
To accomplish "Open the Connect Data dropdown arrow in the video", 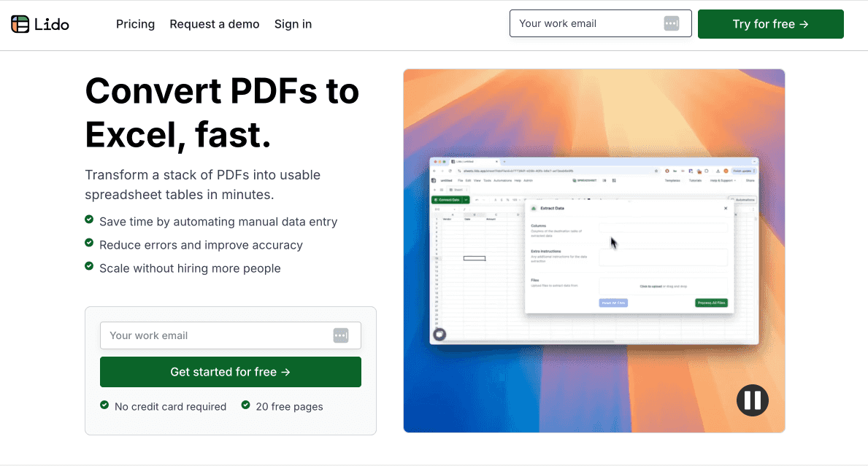I will (466, 200).
